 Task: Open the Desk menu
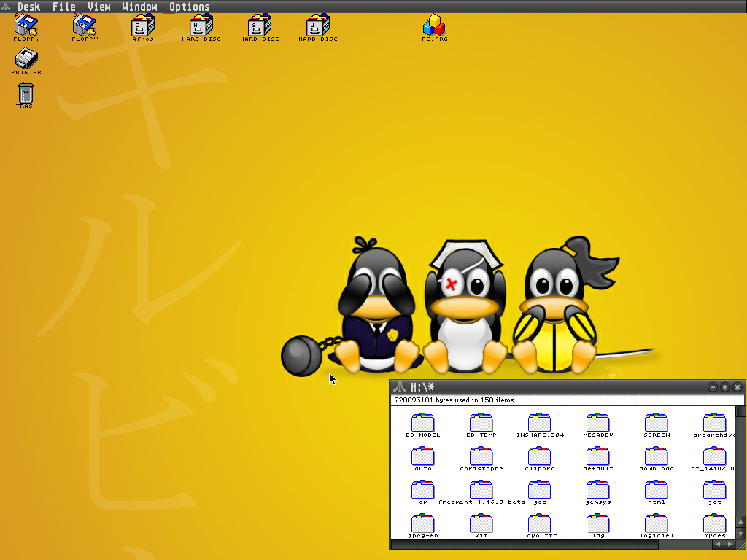28,7
